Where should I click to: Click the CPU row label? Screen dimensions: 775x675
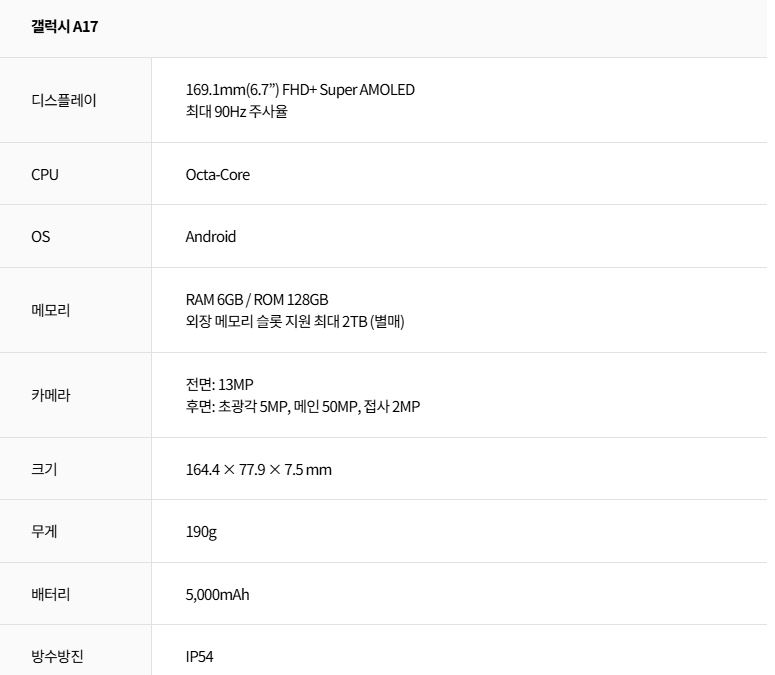pyautogui.click(x=45, y=174)
